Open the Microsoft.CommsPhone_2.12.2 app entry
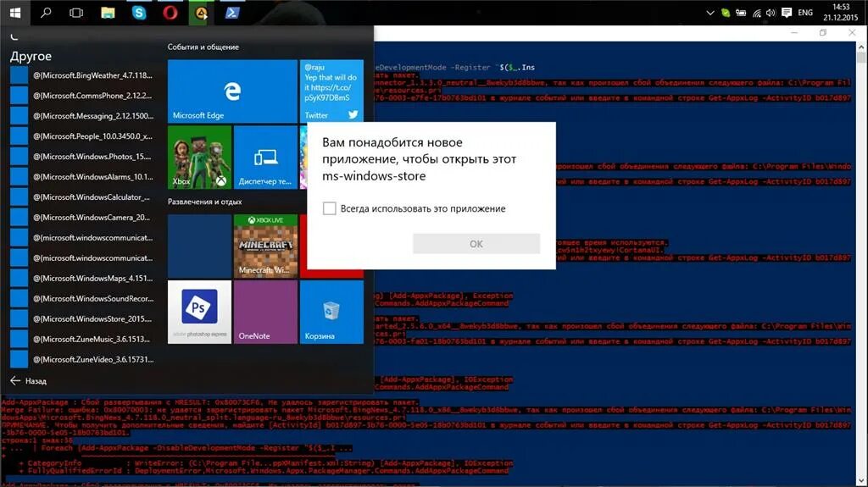The height and width of the screenshot is (487, 868). tap(82, 96)
